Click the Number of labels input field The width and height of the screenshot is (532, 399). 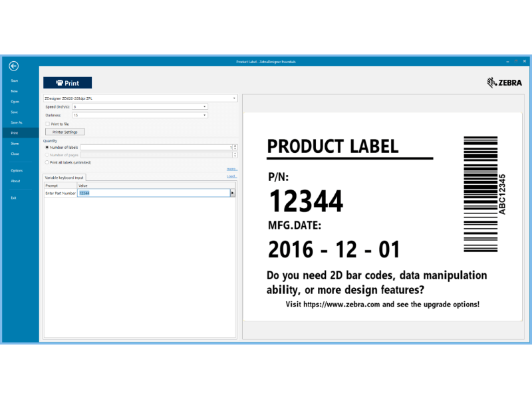tap(156, 148)
